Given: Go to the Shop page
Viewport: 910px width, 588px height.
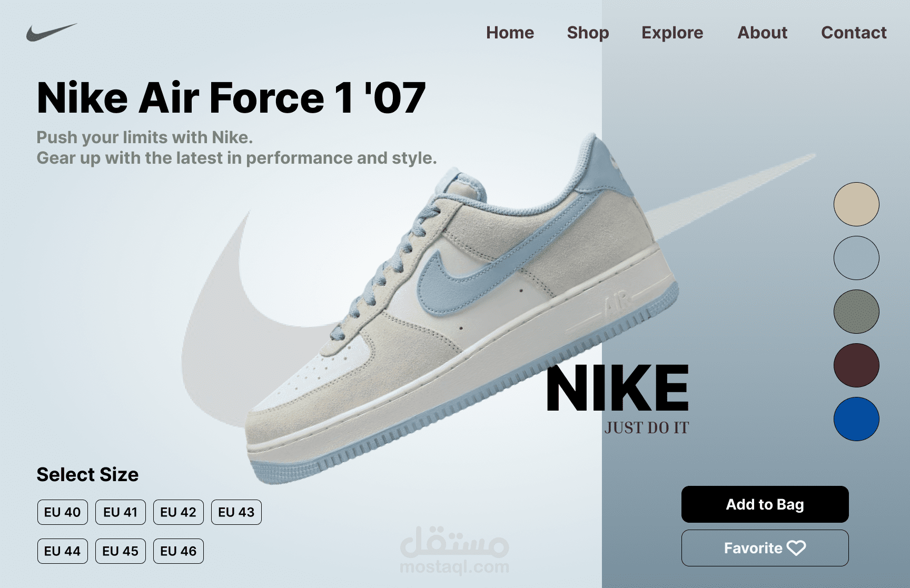Looking at the screenshot, I should point(588,33).
